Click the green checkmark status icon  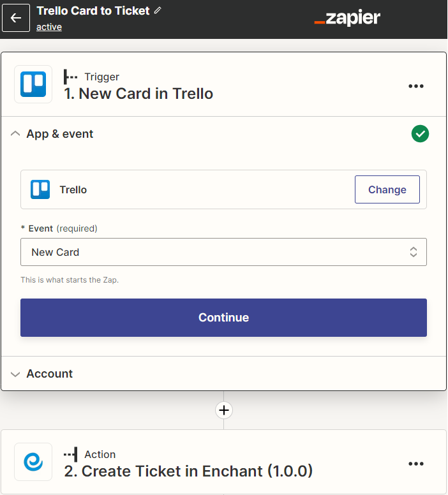420,134
